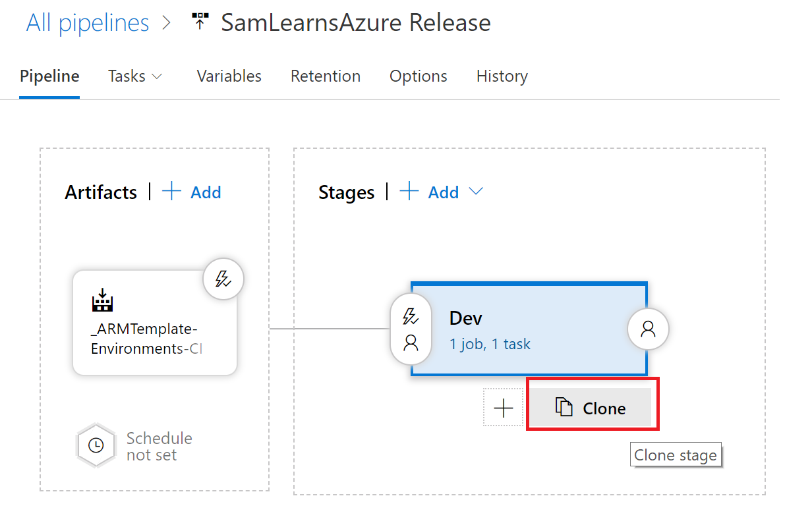Open post-deployment conditions person icon on Dev

click(648, 329)
